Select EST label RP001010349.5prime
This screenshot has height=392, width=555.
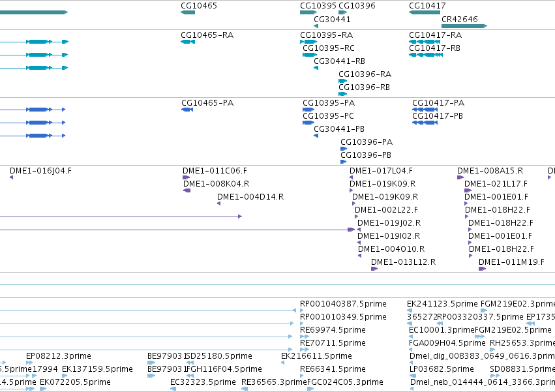343,317
